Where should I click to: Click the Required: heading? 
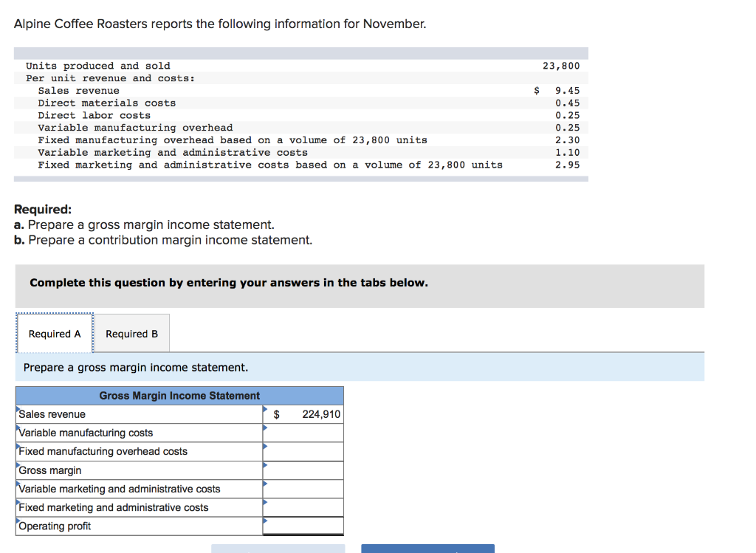tap(43, 209)
